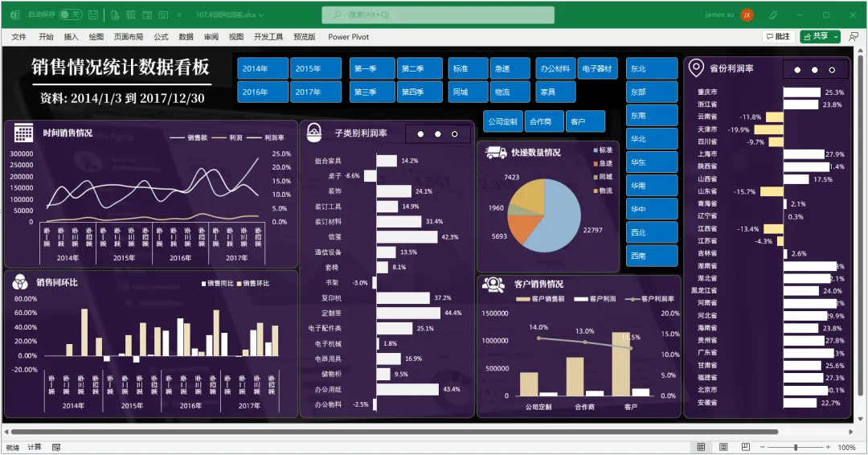
Task: Click the 100% zoom level
Action: (846, 447)
